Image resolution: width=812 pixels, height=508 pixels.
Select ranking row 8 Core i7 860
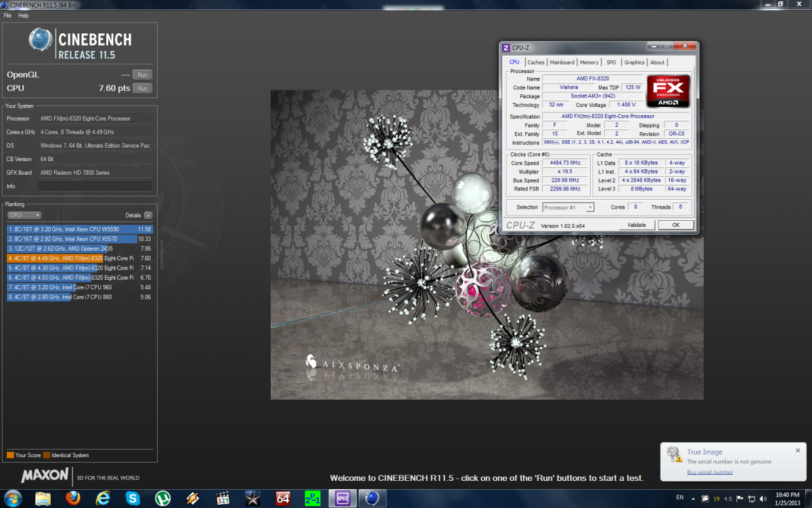point(80,297)
